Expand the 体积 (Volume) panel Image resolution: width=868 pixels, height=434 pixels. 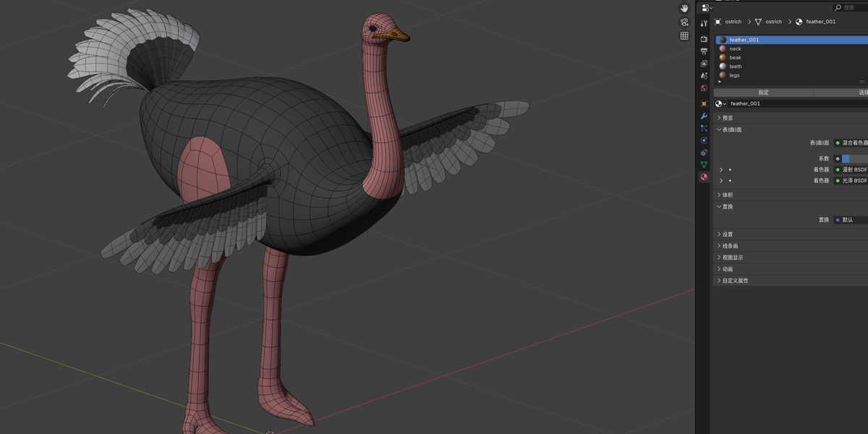[x=727, y=195]
